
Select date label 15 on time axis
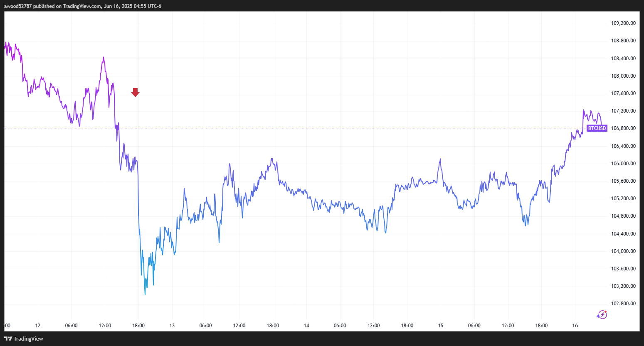441,326
